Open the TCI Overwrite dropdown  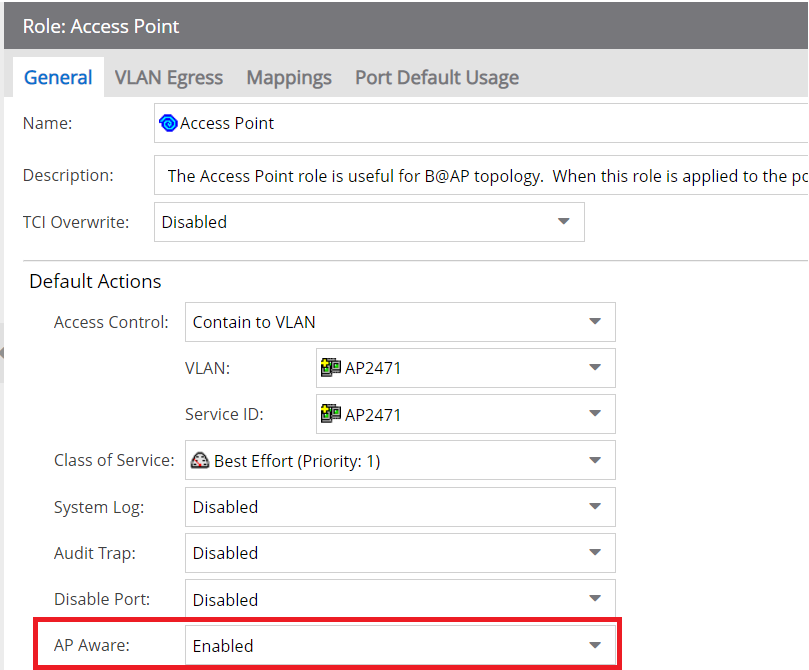pyautogui.click(x=563, y=222)
